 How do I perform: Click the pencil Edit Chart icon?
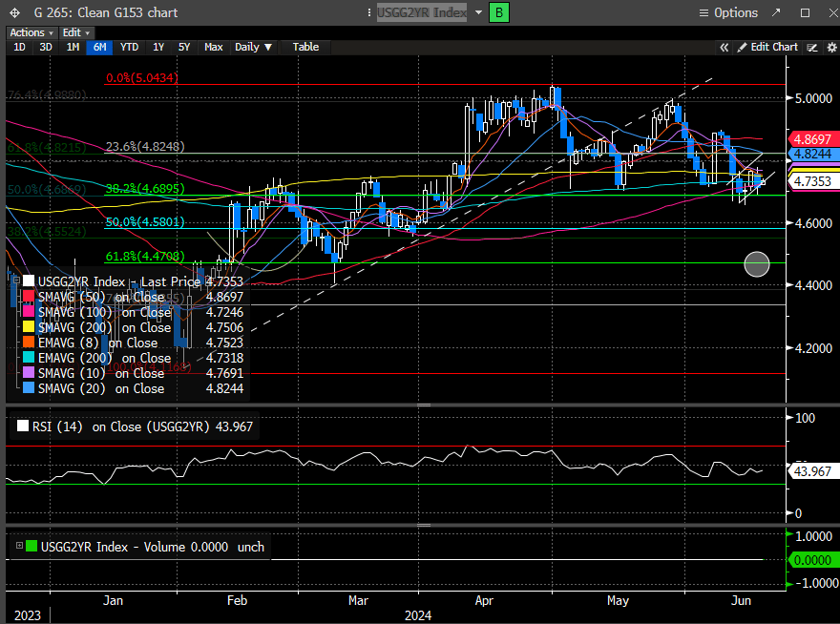pyautogui.click(x=741, y=47)
